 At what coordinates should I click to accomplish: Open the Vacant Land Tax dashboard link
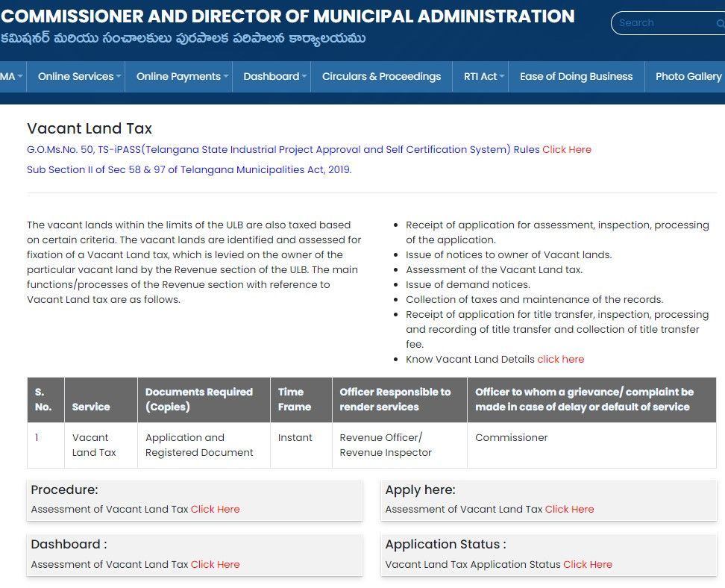coord(215,564)
